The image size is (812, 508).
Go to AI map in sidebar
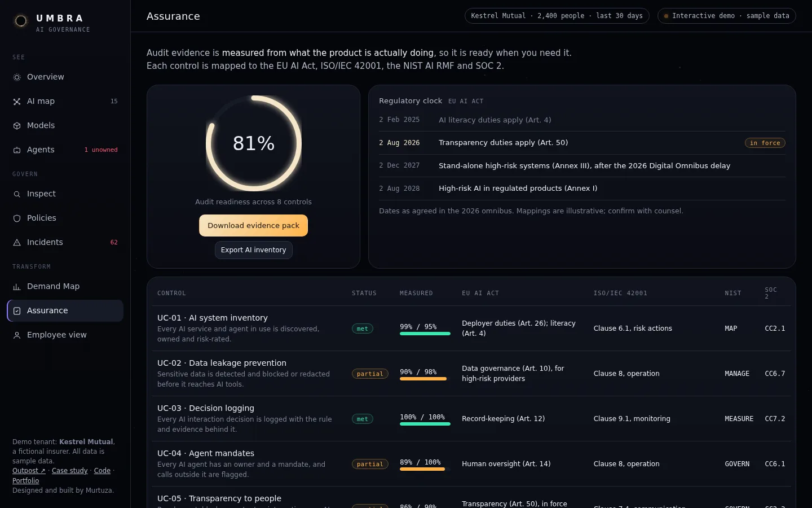click(65, 101)
